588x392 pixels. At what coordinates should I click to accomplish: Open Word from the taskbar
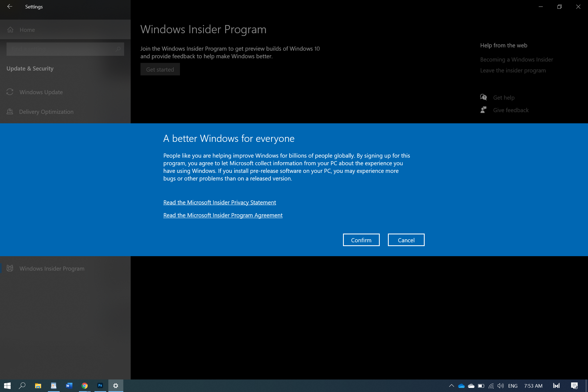click(69, 386)
